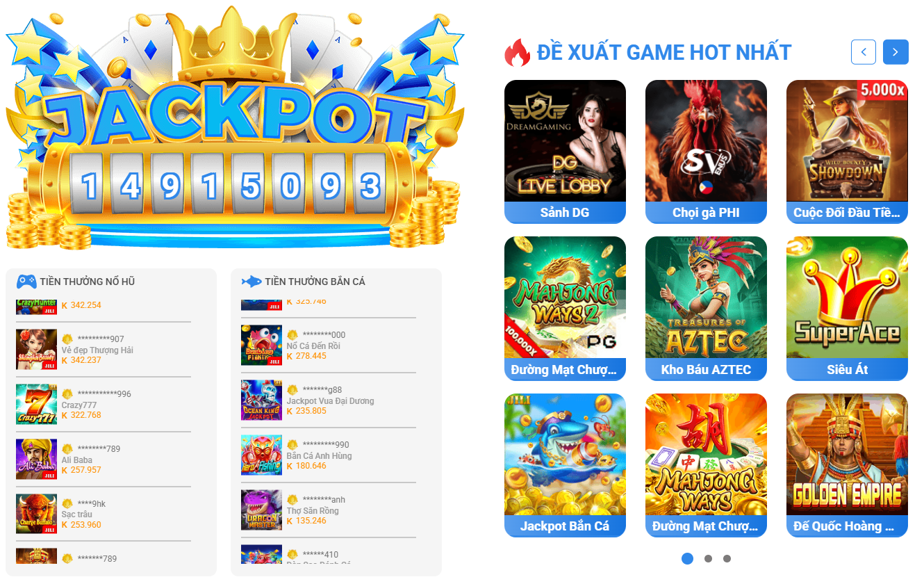
Task: Click the Jackpot Bắn Cá label
Action: [565, 526]
